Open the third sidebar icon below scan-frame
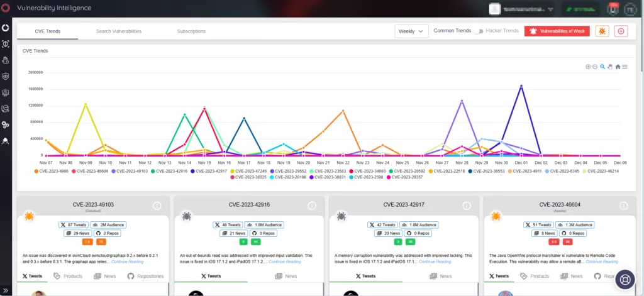This screenshot has height=296, width=644. pos(5,60)
